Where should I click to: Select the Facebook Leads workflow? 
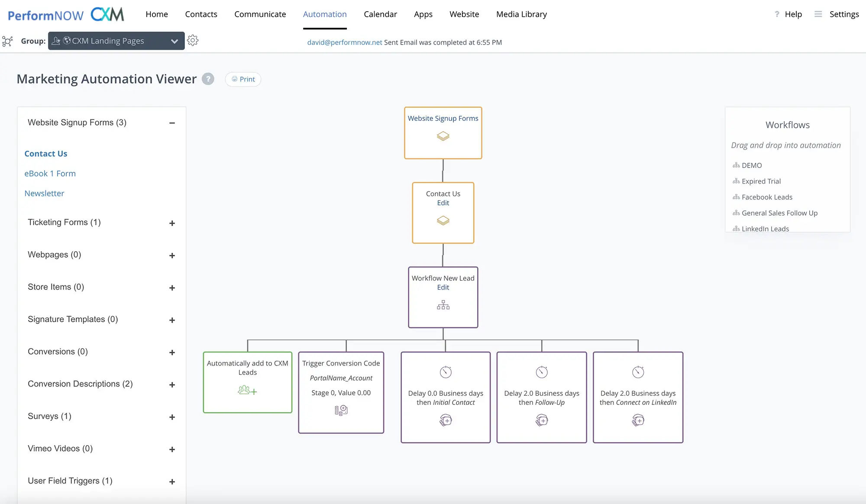tap(767, 197)
